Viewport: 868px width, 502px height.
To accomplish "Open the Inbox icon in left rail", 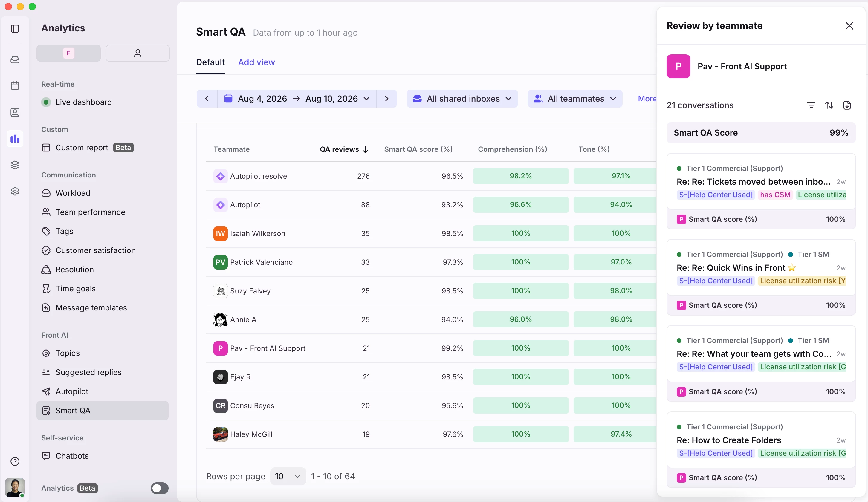I will (15, 60).
